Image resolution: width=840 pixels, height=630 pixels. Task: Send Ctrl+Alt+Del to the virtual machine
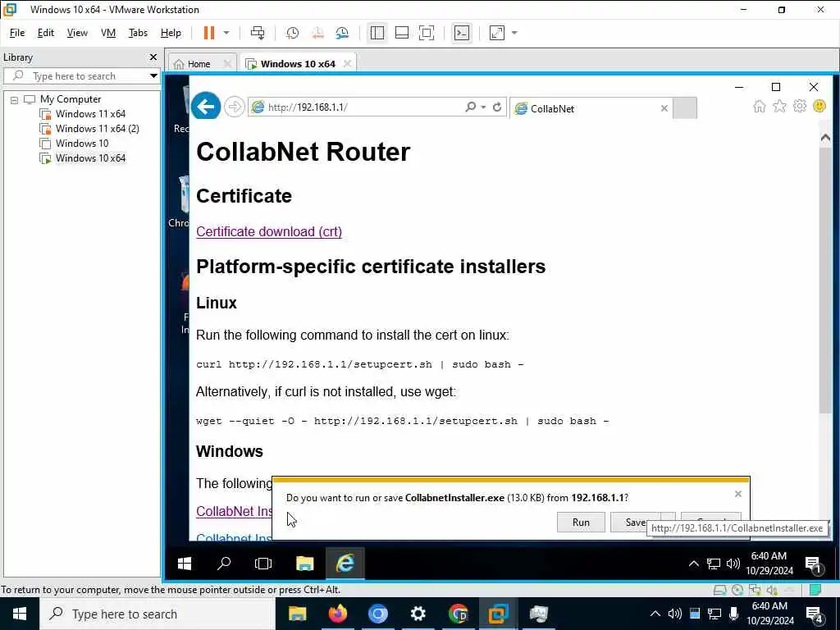[x=258, y=33]
